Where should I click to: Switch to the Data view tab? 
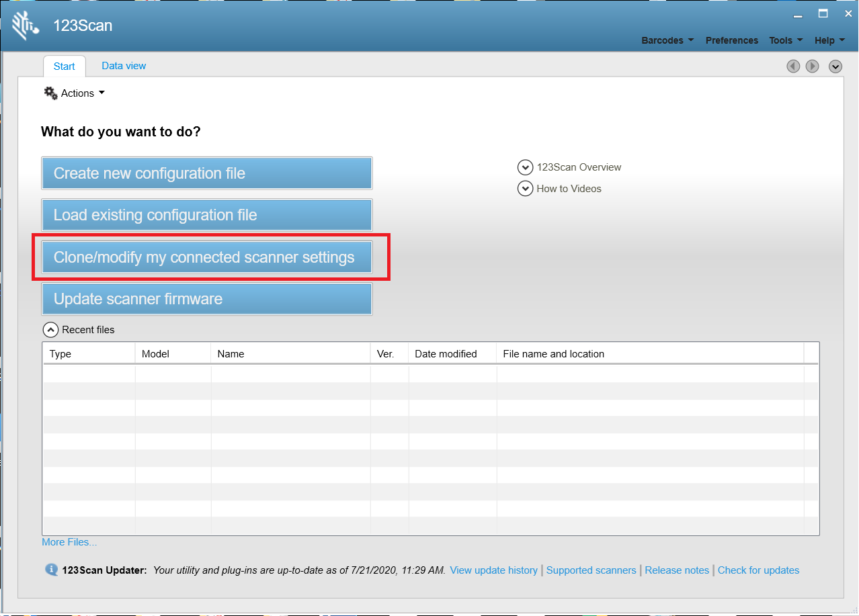point(124,66)
